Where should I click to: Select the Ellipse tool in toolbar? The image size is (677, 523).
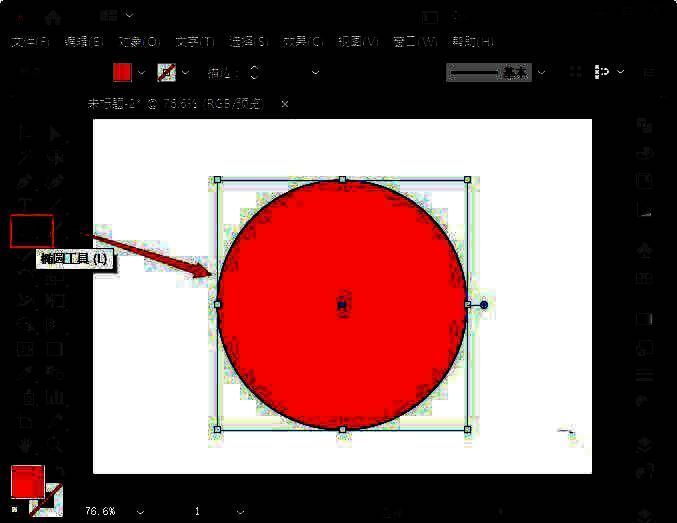pyautogui.click(x=32, y=231)
